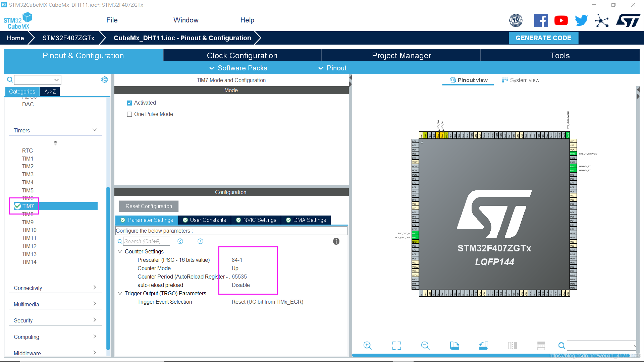Viewport: 644px width, 362px height.
Task: Open the Facebook icon link
Action: [541, 20]
